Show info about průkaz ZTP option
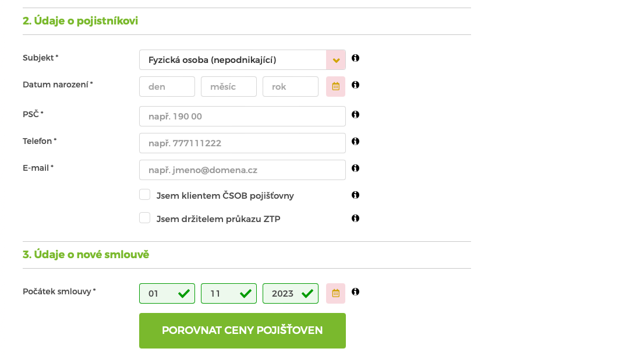The width and height of the screenshot is (644, 359). coord(355,219)
